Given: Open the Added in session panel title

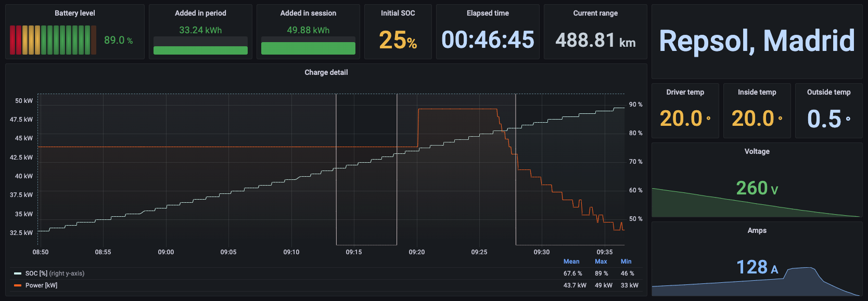Looking at the screenshot, I should (x=308, y=13).
